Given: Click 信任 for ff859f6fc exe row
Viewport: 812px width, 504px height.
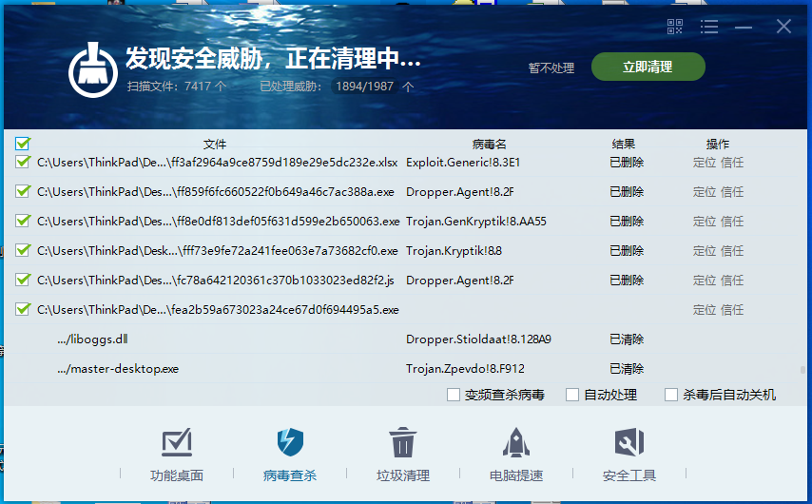Looking at the screenshot, I should (732, 192).
